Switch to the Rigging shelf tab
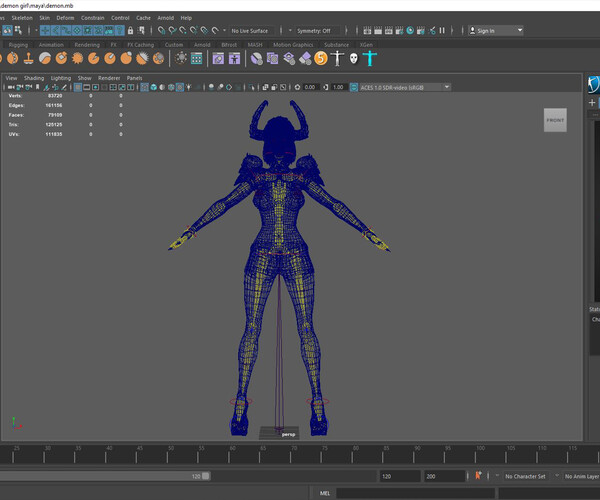The height and width of the screenshot is (500, 600). tap(18, 45)
